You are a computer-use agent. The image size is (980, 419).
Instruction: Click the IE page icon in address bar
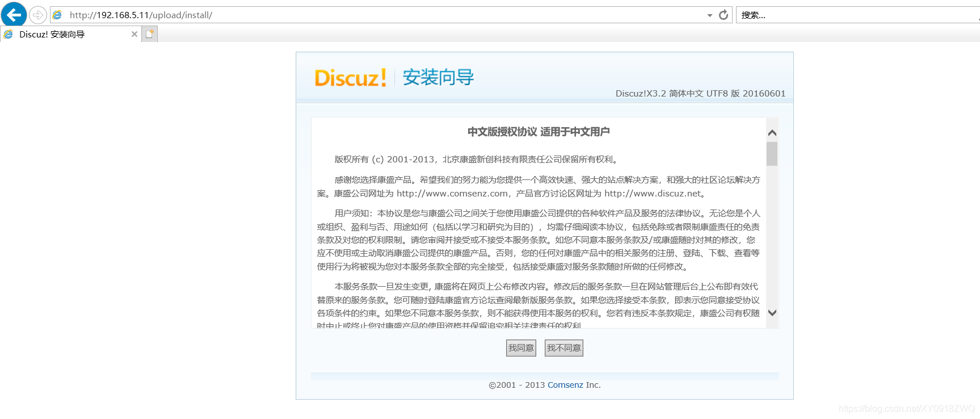57,15
